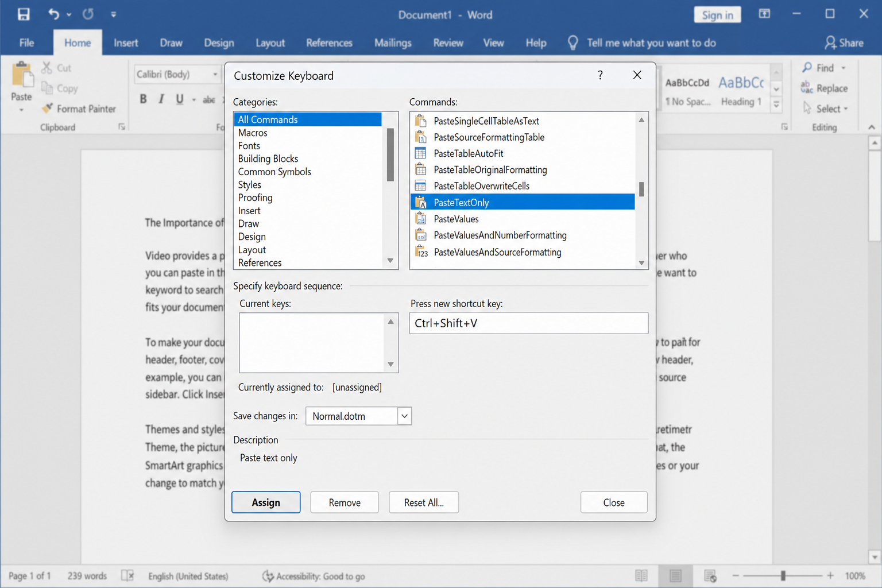This screenshot has width=882, height=588.
Task: Click the Reset All button
Action: [x=424, y=502]
